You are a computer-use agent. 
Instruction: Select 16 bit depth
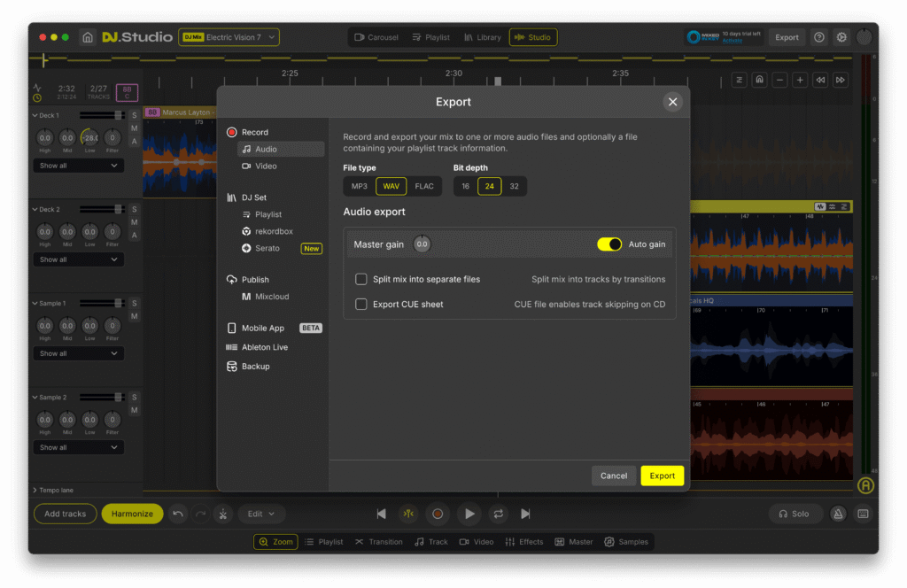click(x=466, y=186)
